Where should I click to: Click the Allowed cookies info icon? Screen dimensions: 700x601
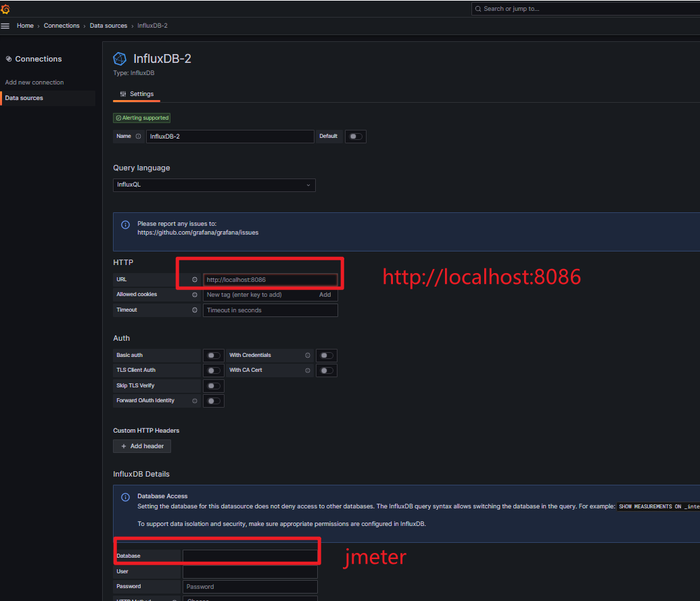195,295
